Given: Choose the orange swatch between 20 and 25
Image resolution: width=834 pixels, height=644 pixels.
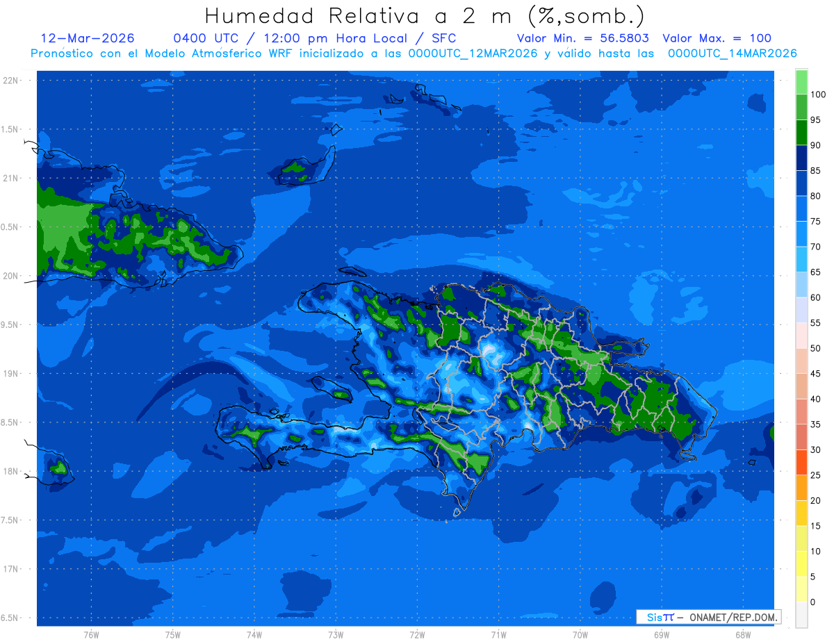Looking at the screenshot, I should pos(801,488).
